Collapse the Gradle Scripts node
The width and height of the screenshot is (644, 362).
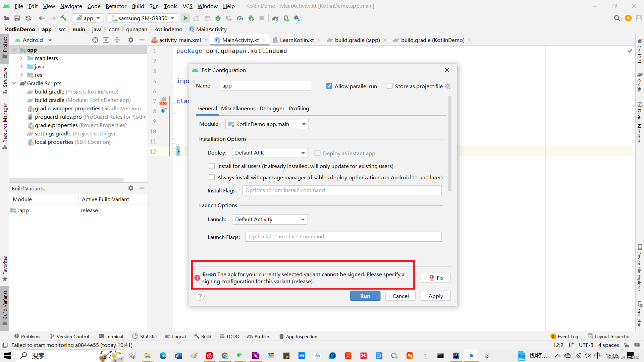point(14,83)
